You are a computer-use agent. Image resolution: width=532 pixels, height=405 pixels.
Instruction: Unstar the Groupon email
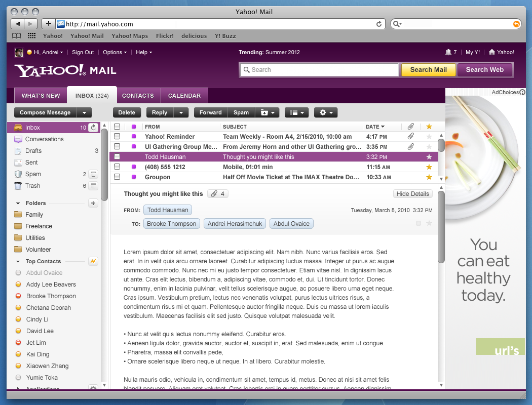(429, 177)
